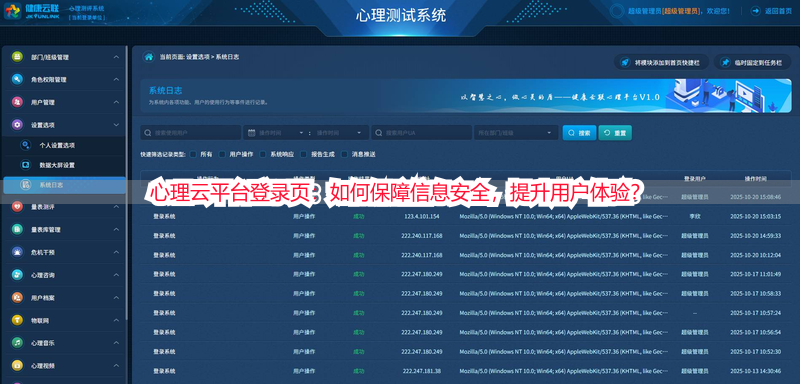This screenshot has width=800, height=384.
Task: Click the calendar icon in 操作时间 field
Action: pyautogui.click(x=251, y=133)
